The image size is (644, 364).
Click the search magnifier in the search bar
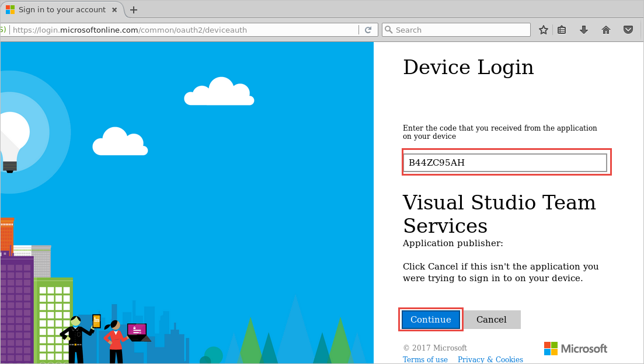pyautogui.click(x=389, y=29)
